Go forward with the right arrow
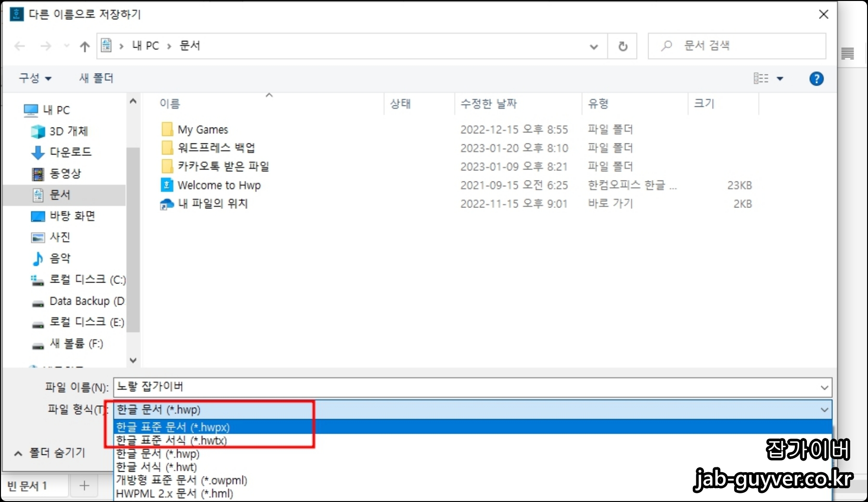 click(x=46, y=46)
